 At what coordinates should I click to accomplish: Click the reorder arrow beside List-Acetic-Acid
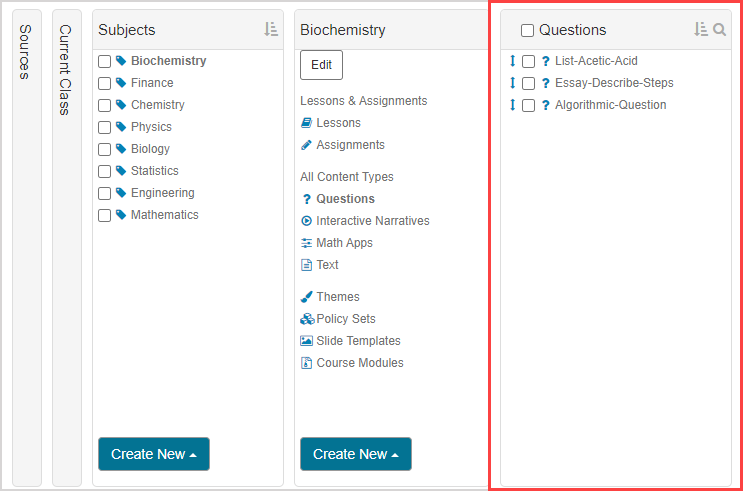(x=512, y=61)
